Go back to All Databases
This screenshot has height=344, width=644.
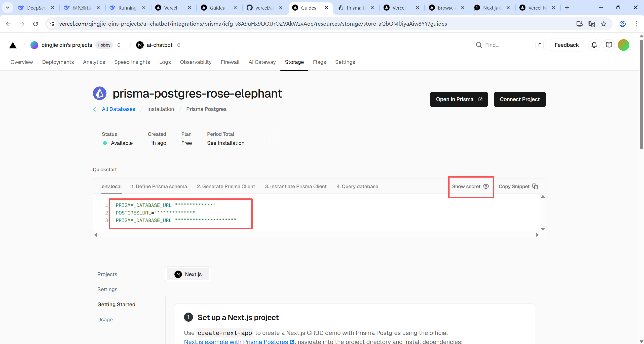pos(114,109)
